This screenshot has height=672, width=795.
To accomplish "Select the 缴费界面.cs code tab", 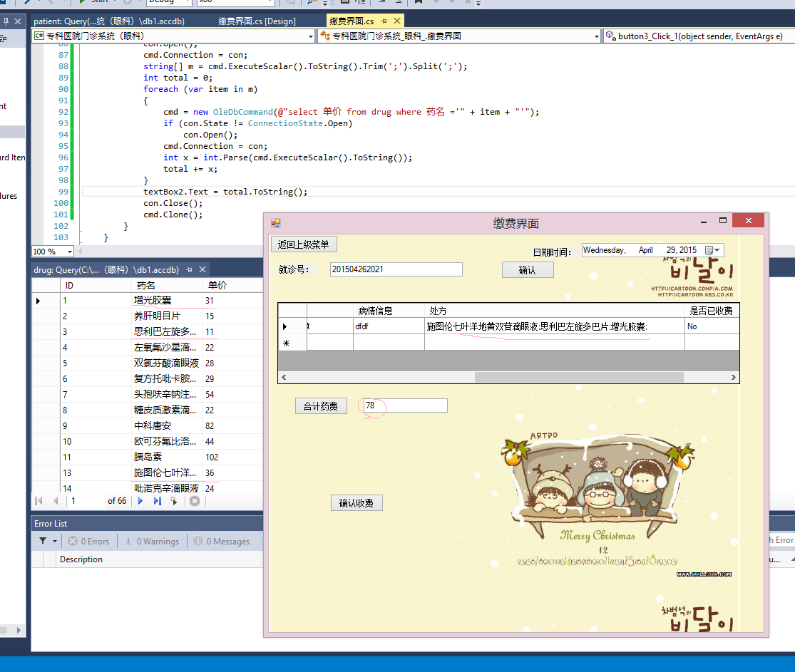I will coord(352,21).
